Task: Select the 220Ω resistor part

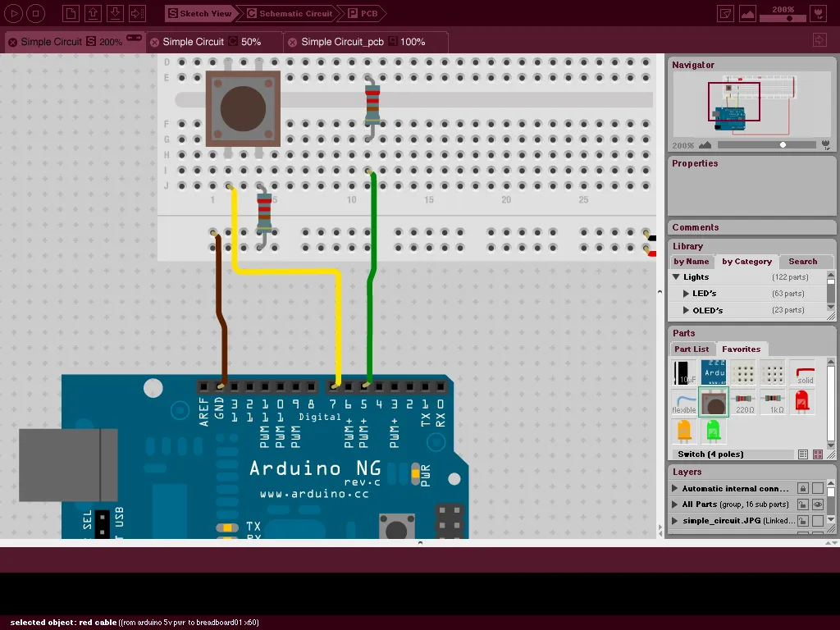Action: coord(743,402)
